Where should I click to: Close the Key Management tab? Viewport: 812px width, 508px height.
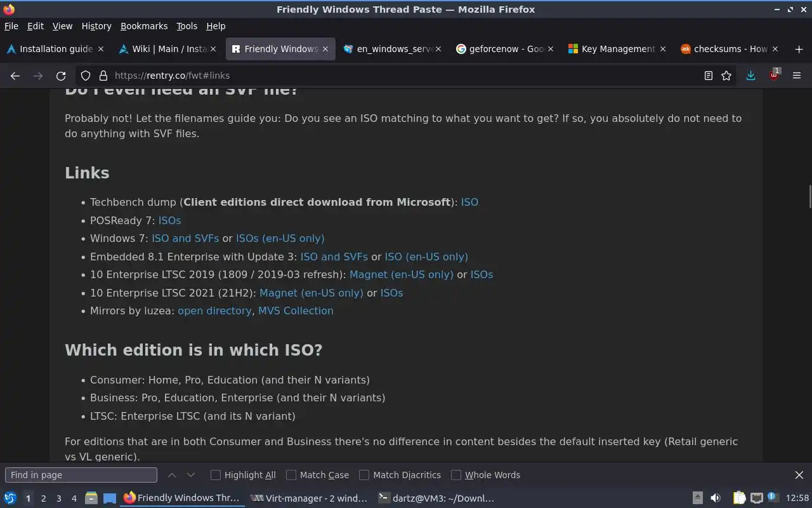point(663,49)
